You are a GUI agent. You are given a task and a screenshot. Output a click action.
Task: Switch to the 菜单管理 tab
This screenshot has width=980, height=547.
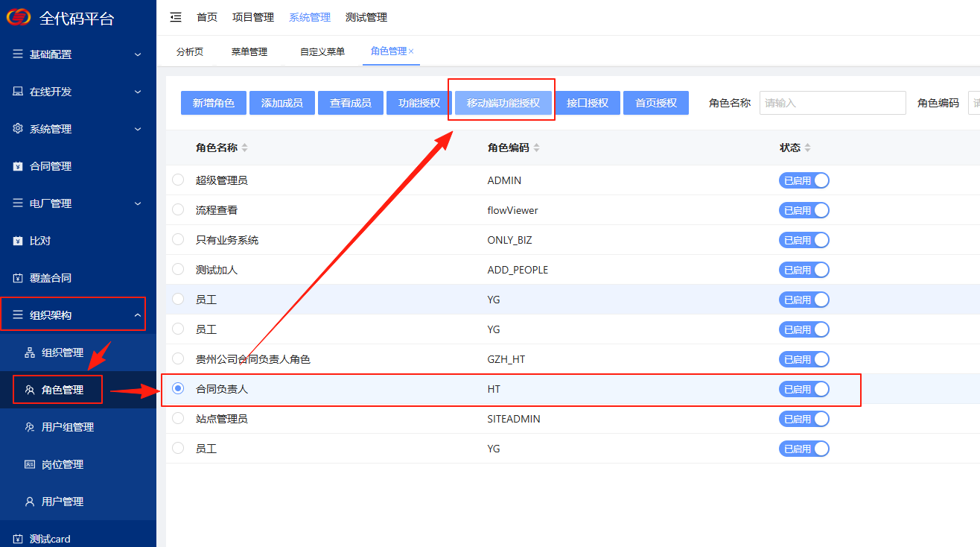[249, 51]
